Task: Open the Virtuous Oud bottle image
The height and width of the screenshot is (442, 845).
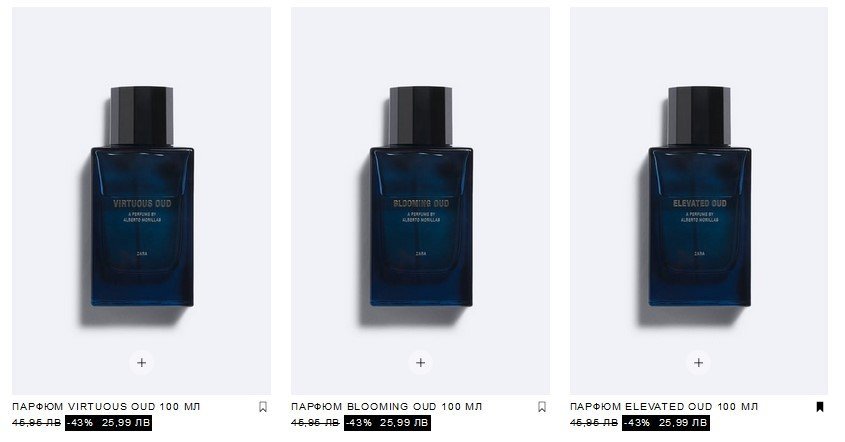Action: pos(142,201)
